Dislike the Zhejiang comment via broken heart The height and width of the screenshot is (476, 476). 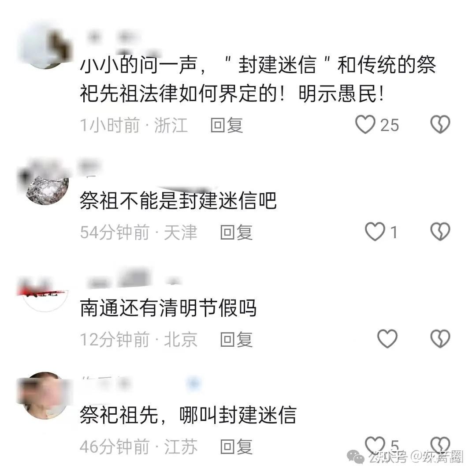[440, 124]
